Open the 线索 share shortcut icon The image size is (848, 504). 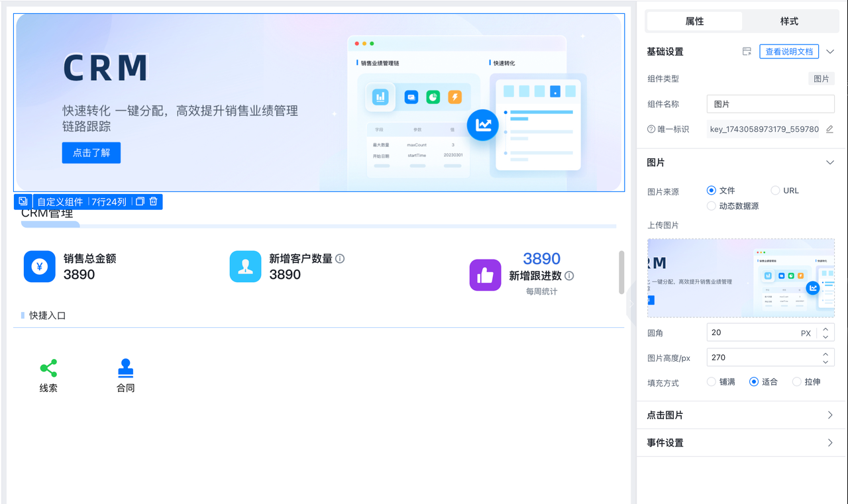(48, 368)
